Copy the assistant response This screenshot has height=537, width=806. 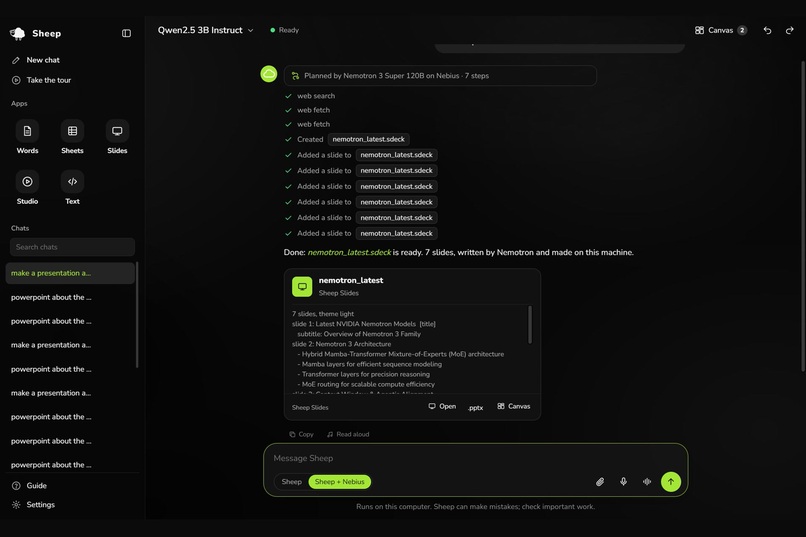[301, 434]
